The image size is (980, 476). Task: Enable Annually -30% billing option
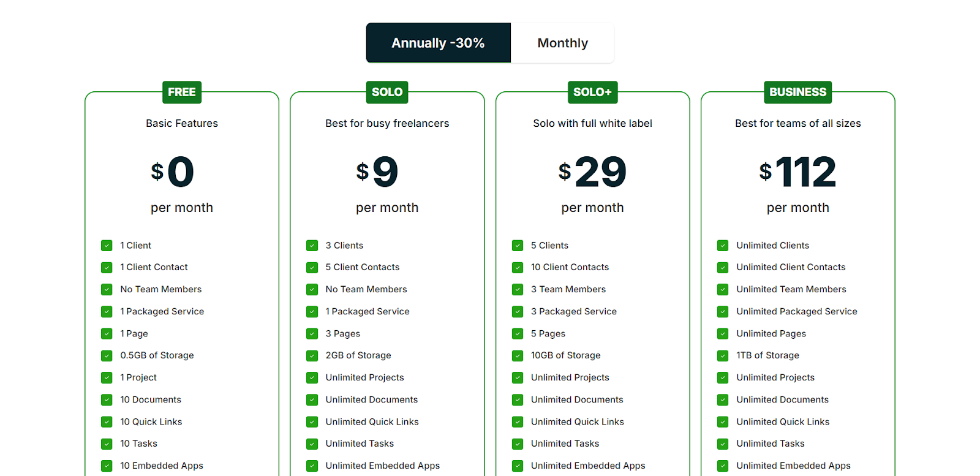click(438, 43)
